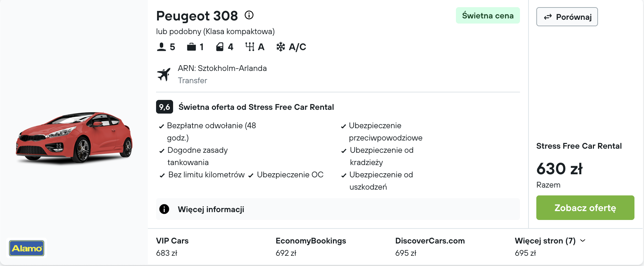Click checkmark beside Ubezpieczenie przeciwpowodziowe
This screenshot has width=644, height=266.
click(343, 126)
